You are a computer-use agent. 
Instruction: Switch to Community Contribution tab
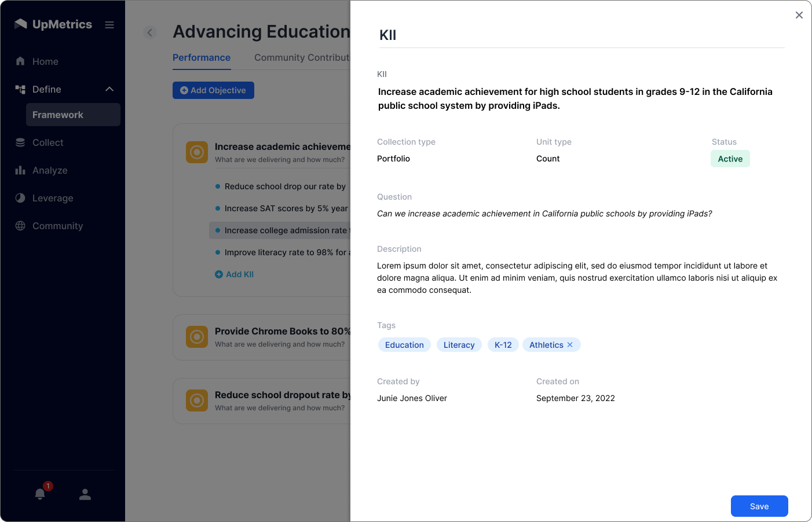(302, 58)
